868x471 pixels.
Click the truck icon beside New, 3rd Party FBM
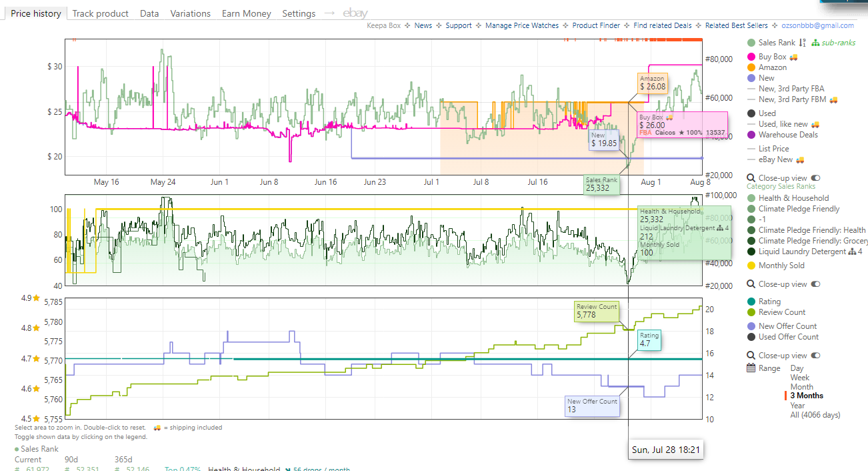pos(833,99)
